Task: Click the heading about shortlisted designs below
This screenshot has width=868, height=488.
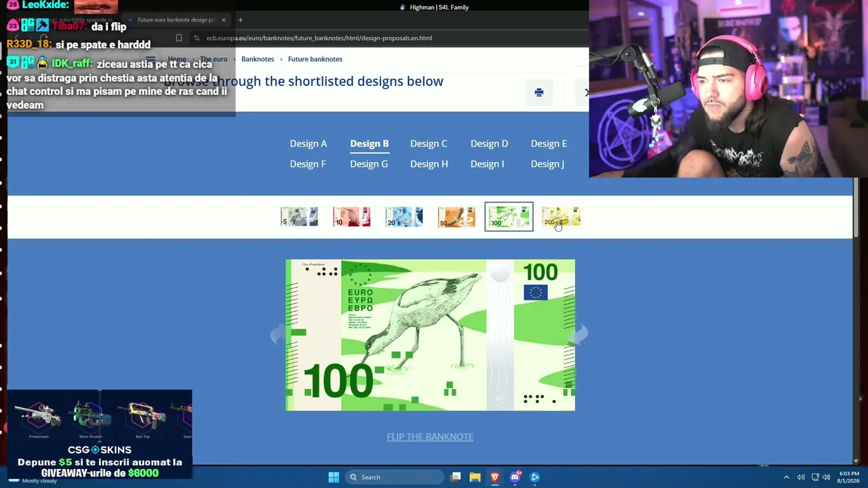Action: tap(304, 81)
